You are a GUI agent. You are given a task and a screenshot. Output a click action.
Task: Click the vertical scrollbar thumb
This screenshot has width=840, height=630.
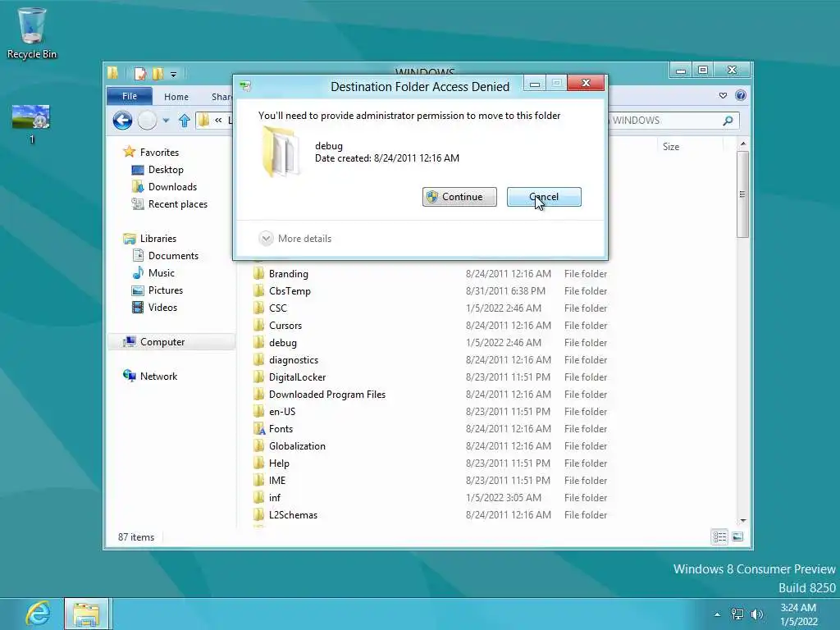point(742,194)
